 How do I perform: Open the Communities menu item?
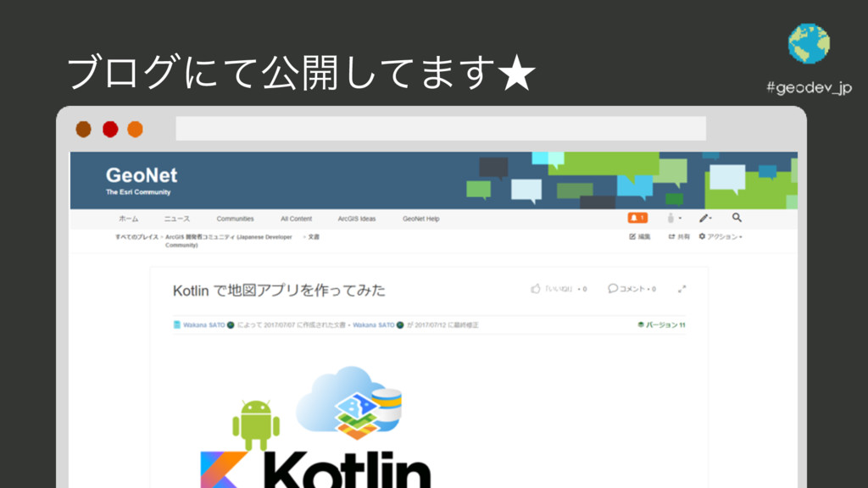[236, 219]
